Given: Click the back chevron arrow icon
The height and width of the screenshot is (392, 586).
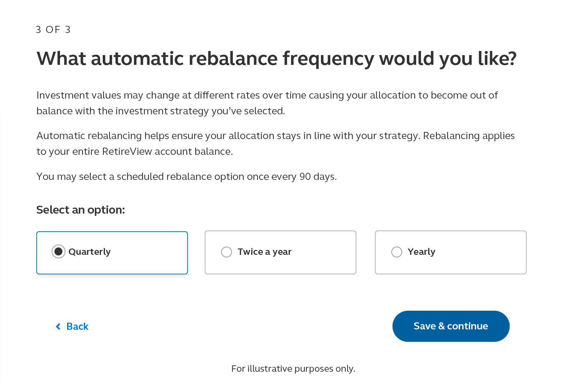Looking at the screenshot, I should click(x=58, y=326).
